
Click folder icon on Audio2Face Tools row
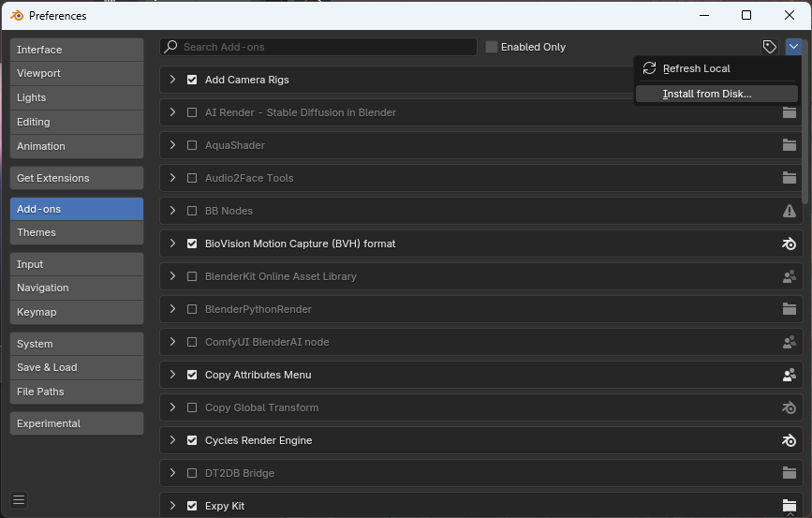click(789, 178)
